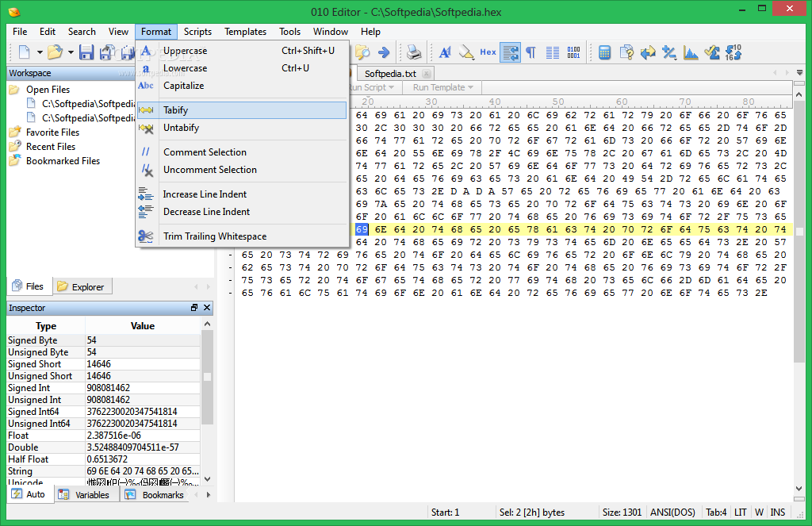Select Recent Files in Workspace

[x=51, y=147]
